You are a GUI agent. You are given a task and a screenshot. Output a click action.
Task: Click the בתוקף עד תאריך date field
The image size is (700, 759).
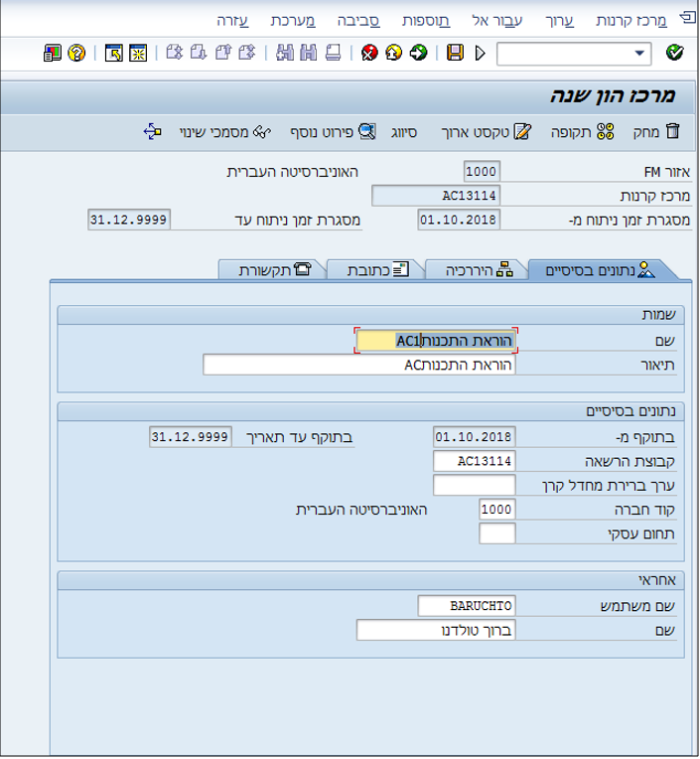pyautogui.click(x=190, y=437)
